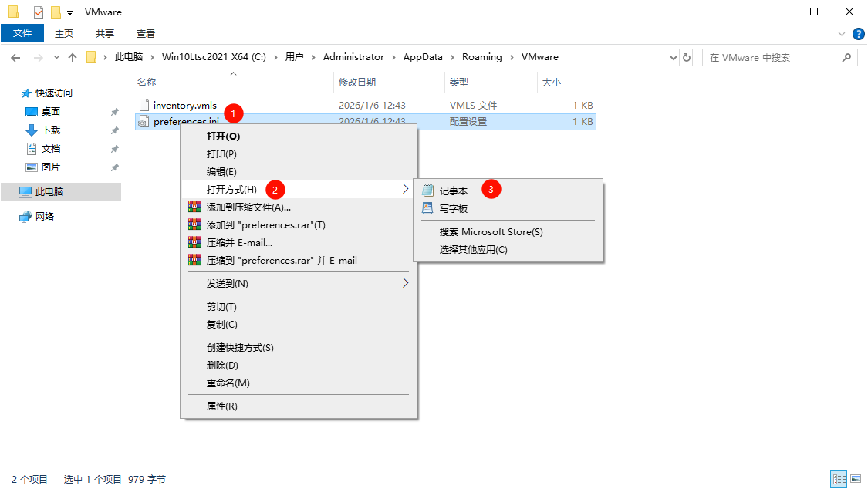Open the 文件 ribbon tab
868x489 pixels.
point(22,33)
